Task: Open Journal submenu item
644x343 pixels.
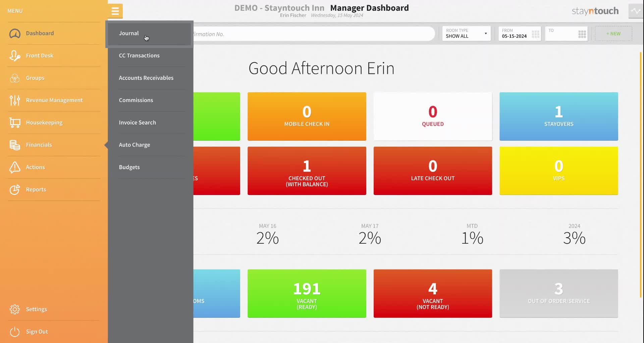Action: tap(149, 33)
